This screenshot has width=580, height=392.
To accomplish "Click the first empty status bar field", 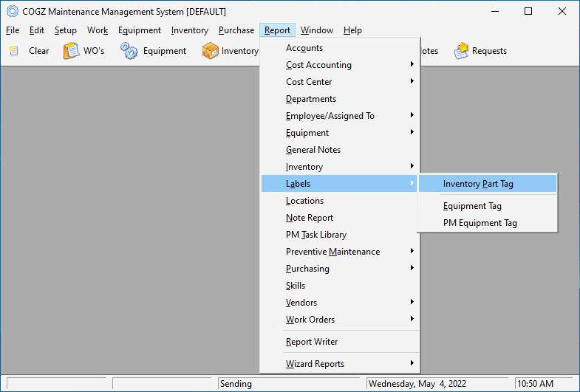I will click(x=56, y=384).
